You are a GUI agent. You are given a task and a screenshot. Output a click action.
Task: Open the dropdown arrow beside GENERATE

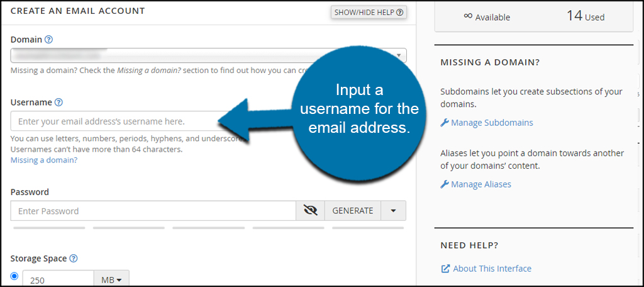pyautogui.click(x=394, y=211)
